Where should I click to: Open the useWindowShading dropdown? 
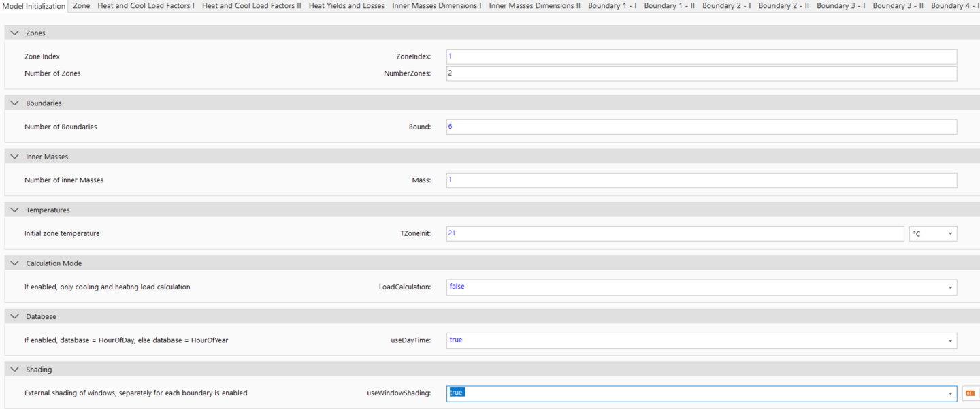(x=950, y=393)
